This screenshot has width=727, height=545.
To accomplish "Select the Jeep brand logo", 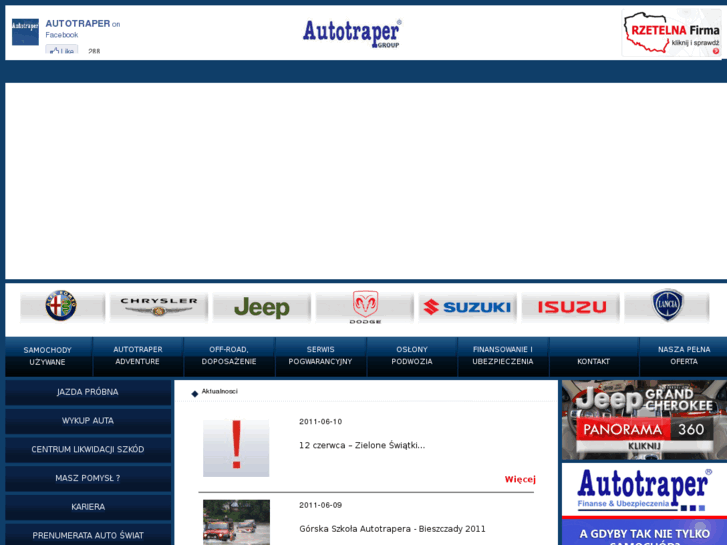I will tap(261, 307).
